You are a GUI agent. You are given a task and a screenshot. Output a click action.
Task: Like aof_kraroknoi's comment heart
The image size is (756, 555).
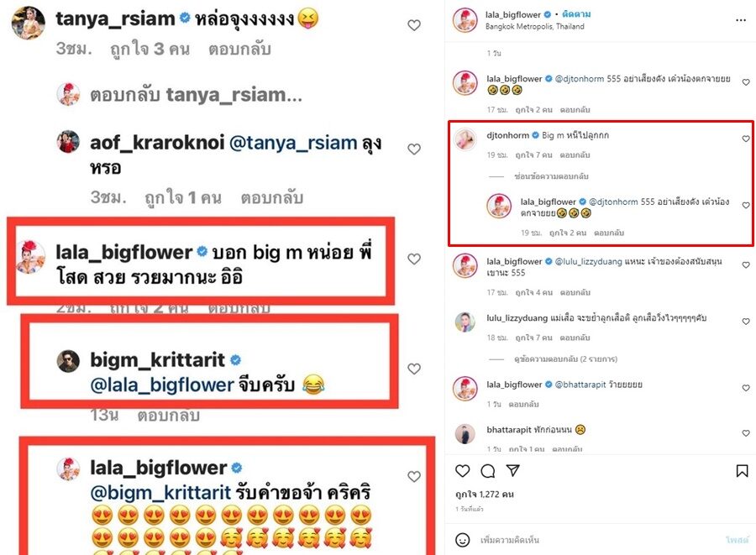point(414,149)
